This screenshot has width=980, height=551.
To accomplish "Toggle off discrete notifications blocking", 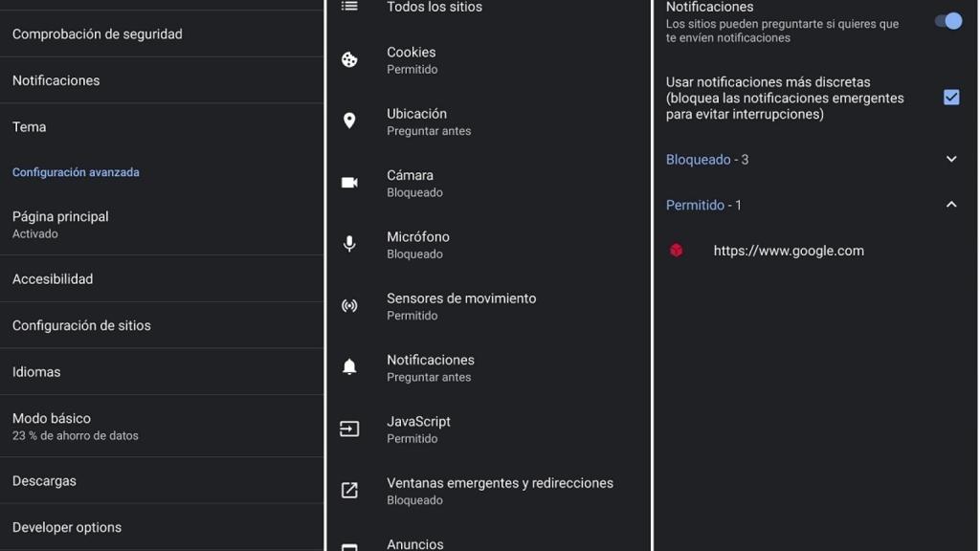I will tap(950, 96).
